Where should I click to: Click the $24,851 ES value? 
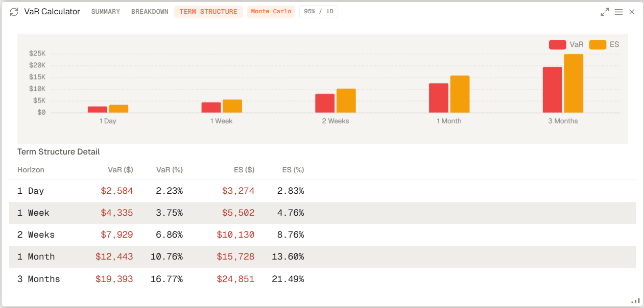[235, 279]
